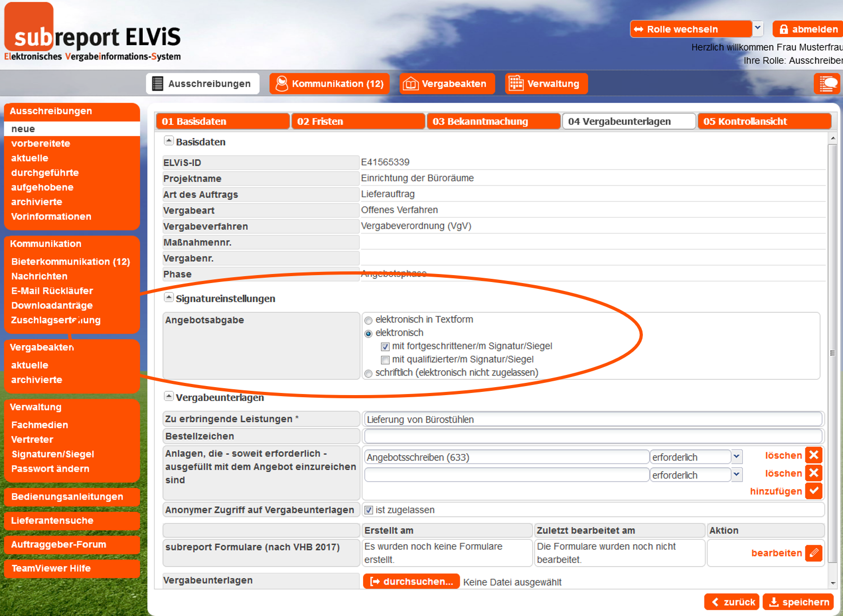
Task: Enable 'mit qualifizierter/m Signatur/Siegel' checkbox
Action: coord(385,360)
